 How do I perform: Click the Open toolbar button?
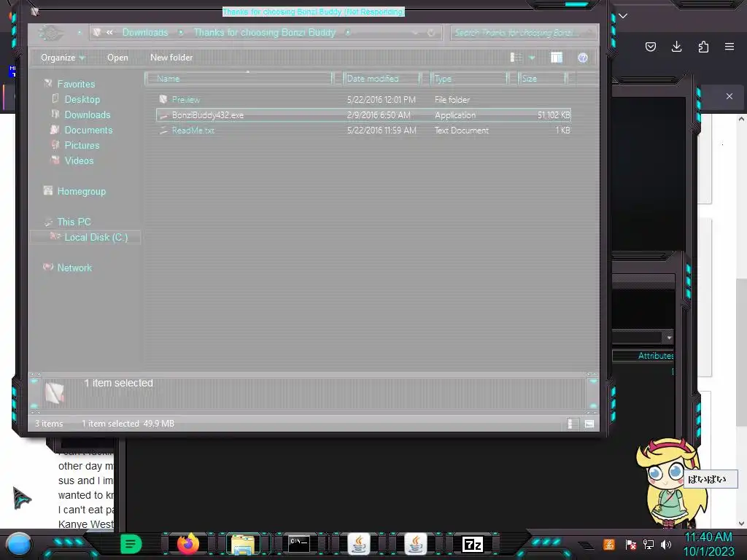[x=117, y=58]
